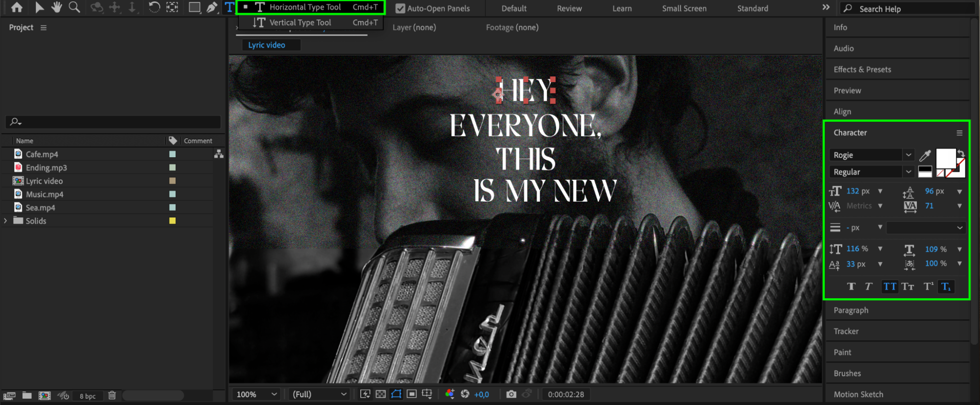Pick a color with the Character eyedropper

925,156
